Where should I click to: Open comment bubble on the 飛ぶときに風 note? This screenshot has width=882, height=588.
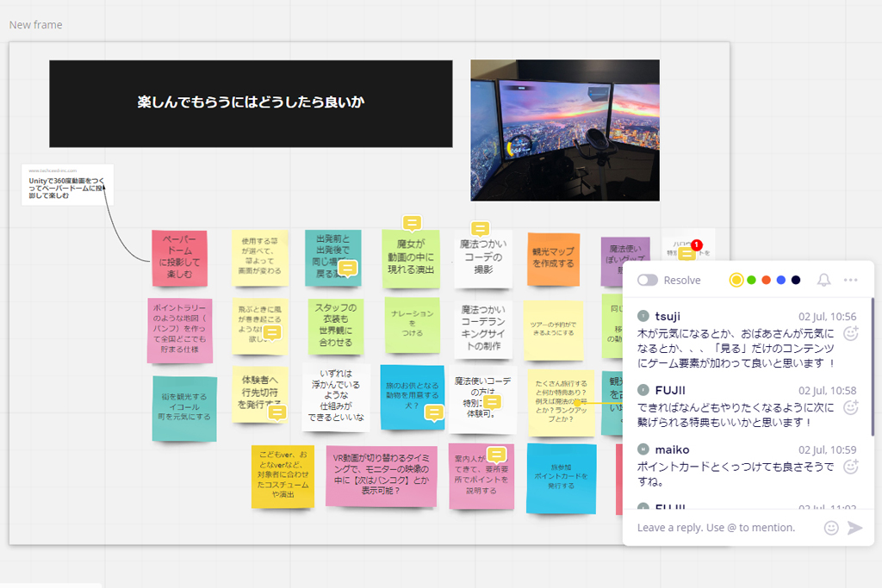[272, 332]
